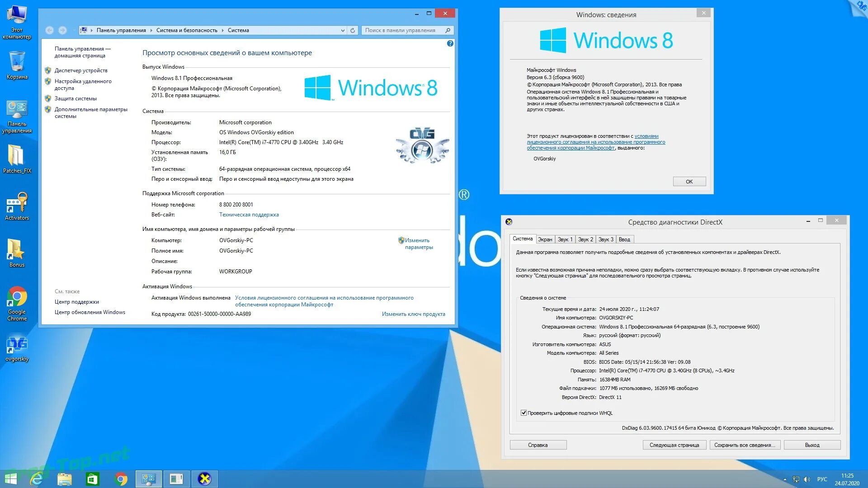Screen dimensions: 868x488
Task: Click the arrow after Панель управления breadcrumb
Action: (x=151, y=30)
